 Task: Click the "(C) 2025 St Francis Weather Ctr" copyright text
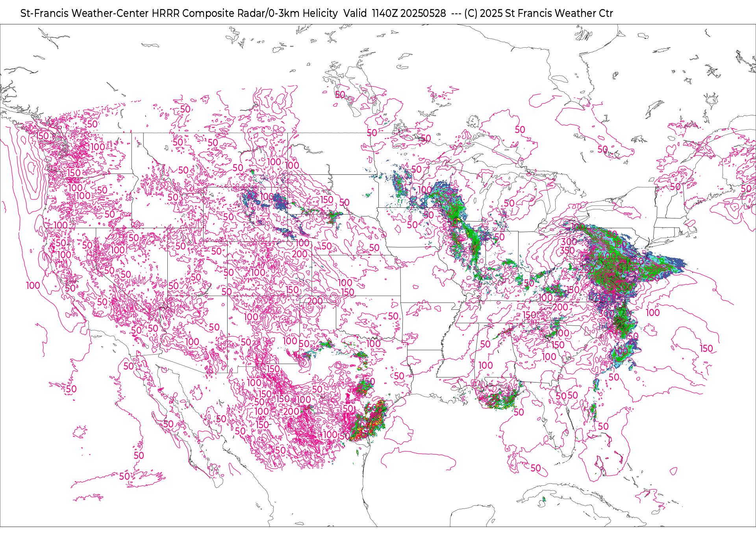coord(539,13)
